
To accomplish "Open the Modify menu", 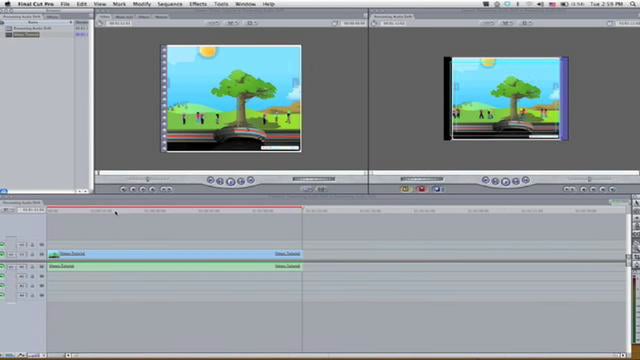I will [142, 4].
